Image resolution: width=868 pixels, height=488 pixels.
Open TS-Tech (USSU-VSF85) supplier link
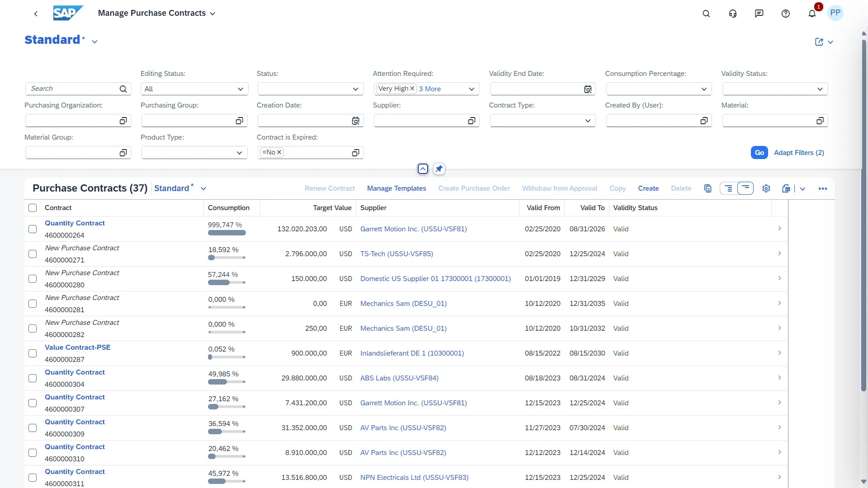click(396, 254)
